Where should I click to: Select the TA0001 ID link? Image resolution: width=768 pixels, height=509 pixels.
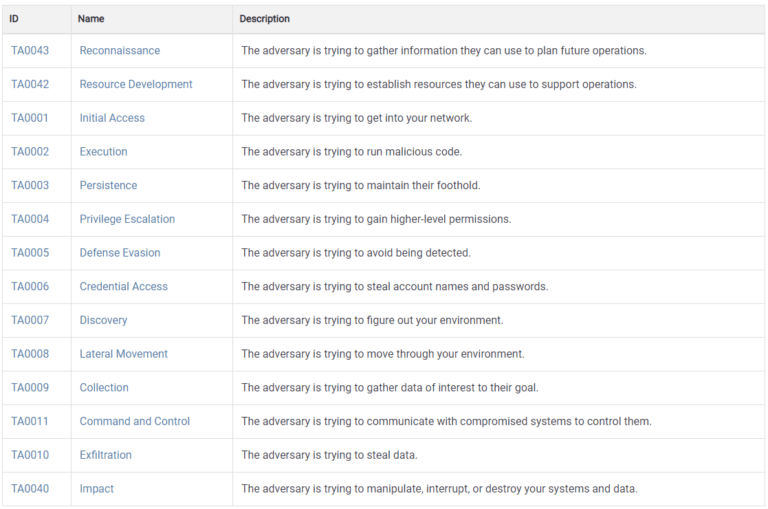click(x=30, y=118)
